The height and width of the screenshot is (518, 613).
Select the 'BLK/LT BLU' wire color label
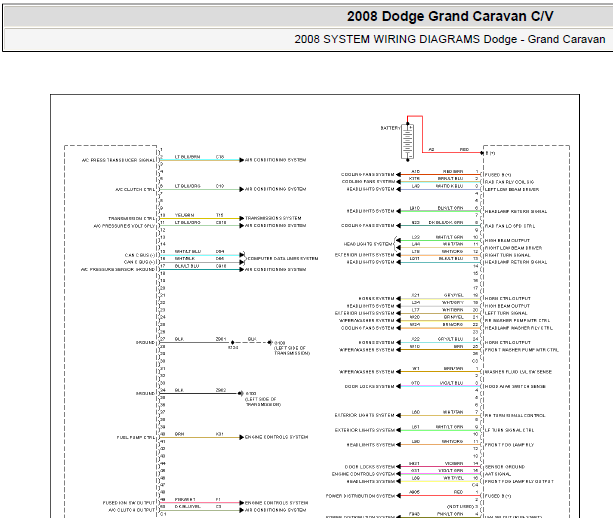click(187, 266)
